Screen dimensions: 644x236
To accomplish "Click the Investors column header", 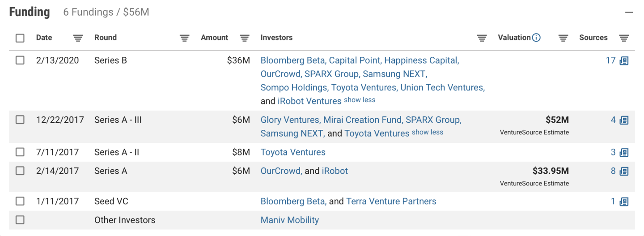I will [276, 38].
